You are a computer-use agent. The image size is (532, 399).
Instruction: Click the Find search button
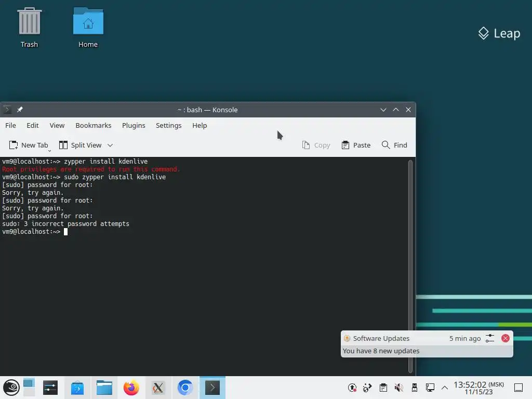click(x=394, y=145)
